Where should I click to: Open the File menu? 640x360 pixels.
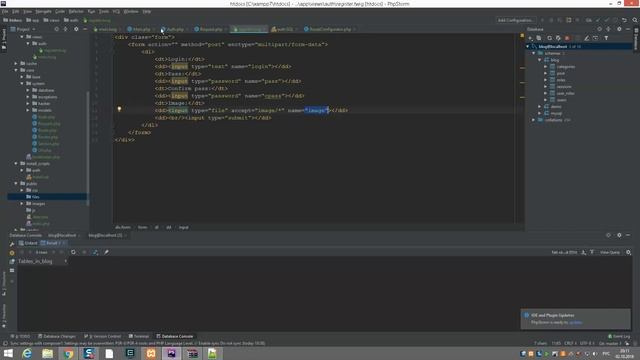[x=5, y=11]
